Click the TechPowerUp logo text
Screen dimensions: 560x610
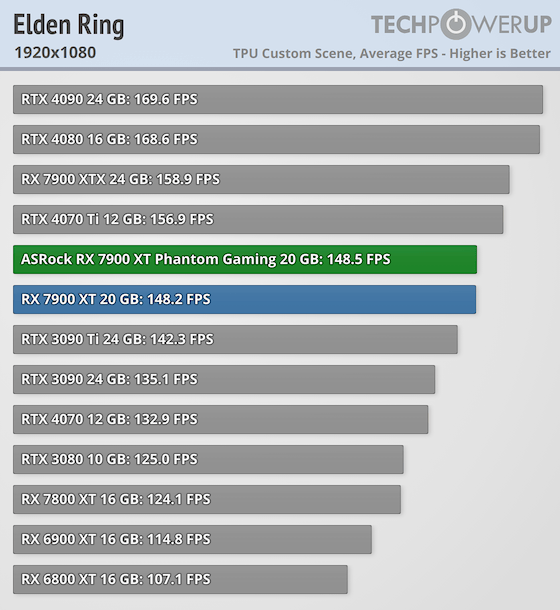(x=461, y=24)
